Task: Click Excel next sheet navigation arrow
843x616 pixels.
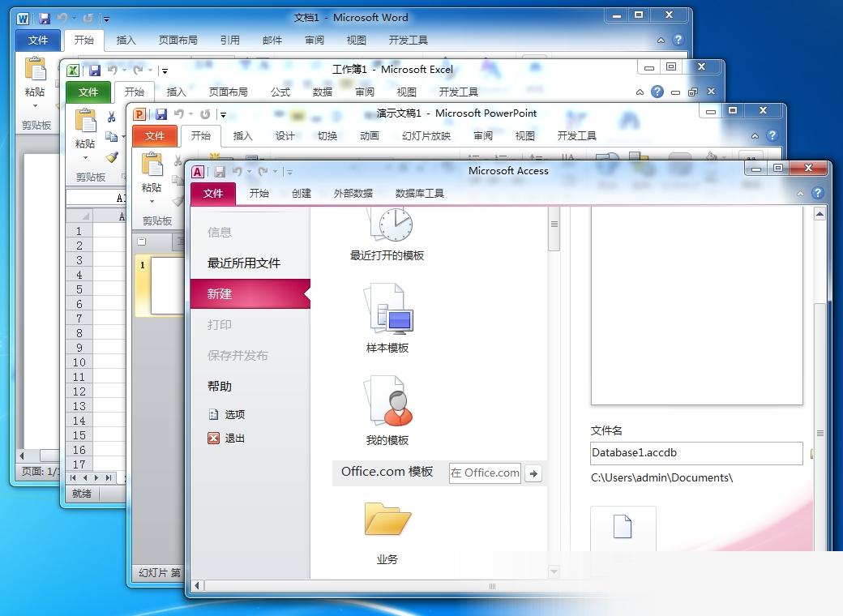Action: click(x=96, y=477)
